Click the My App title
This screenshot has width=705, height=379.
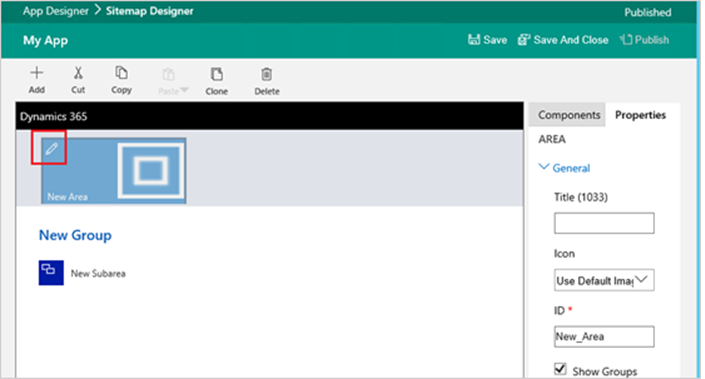45,40
